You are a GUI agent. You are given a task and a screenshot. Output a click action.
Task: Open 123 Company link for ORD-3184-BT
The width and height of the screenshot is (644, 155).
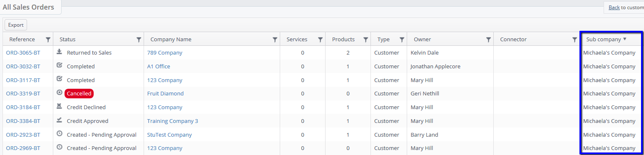click(165, 107)
